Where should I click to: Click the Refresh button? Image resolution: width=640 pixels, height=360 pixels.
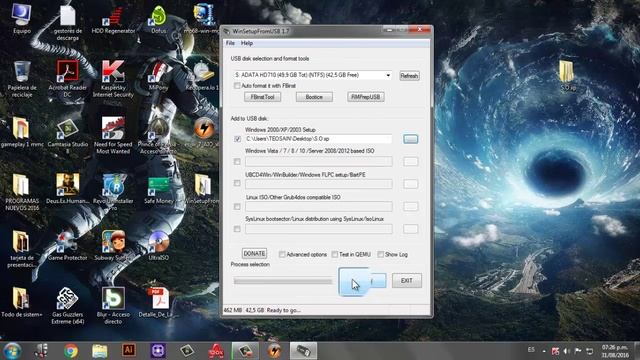409,76
